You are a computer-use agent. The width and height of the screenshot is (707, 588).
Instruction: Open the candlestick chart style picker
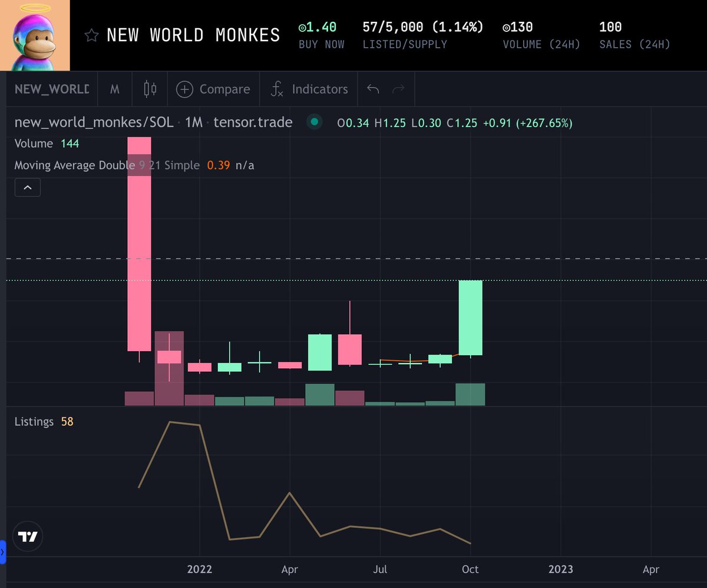point(150,89)
